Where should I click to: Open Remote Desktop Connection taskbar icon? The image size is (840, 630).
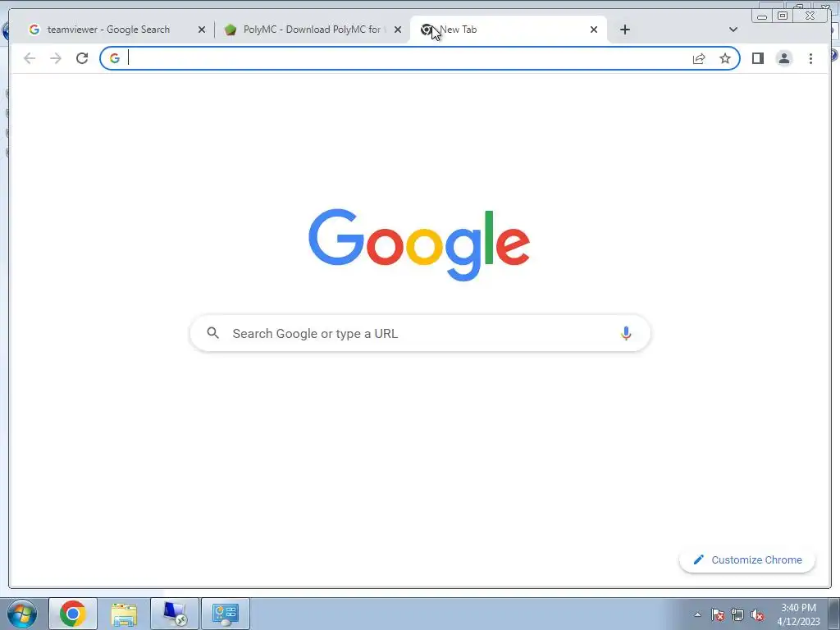tap(175, 614)
